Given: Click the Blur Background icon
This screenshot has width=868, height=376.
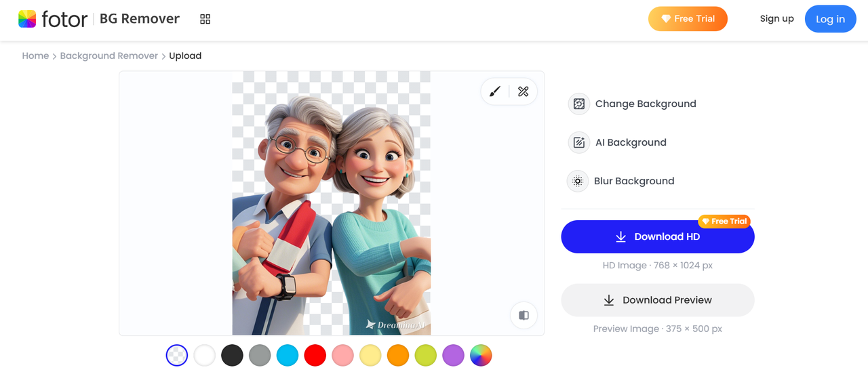Looking at the screenshot, I should pyautogui.click(x=578, y=181).
